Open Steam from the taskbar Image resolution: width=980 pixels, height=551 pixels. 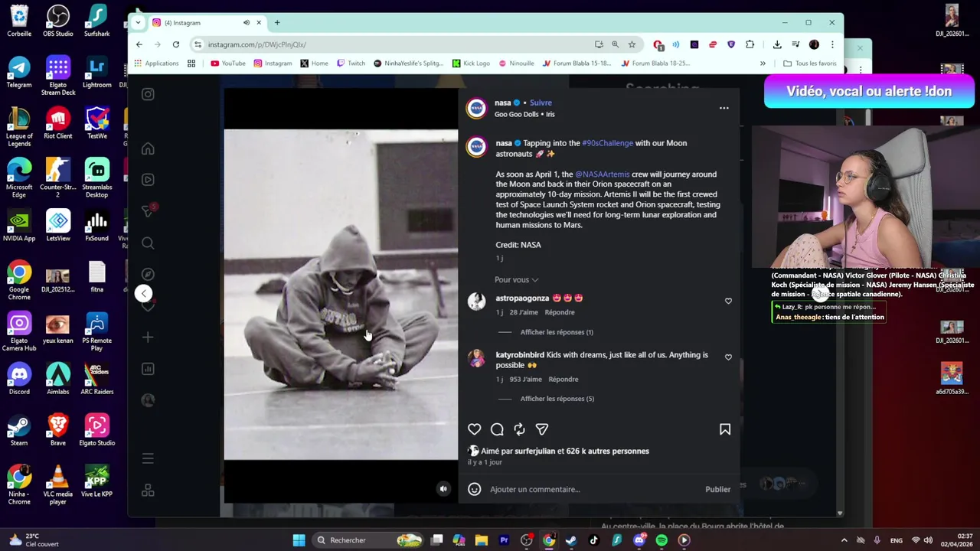click(571, 540)
